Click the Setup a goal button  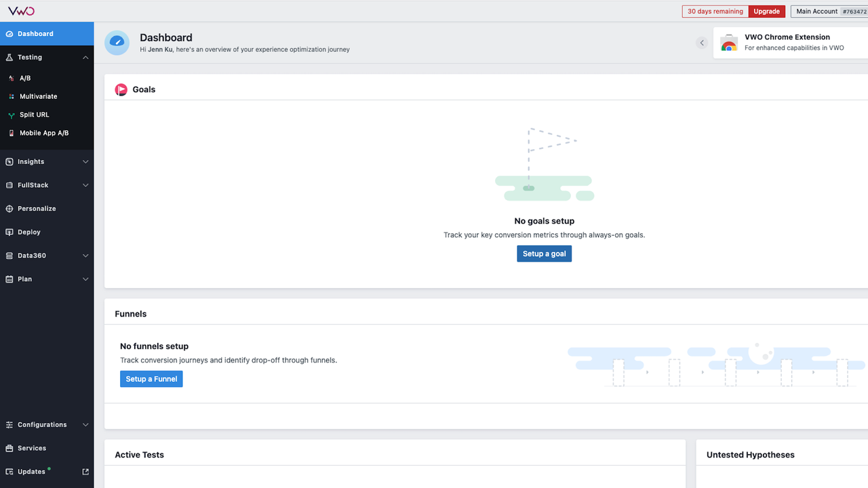pyautogui.click(x=544, y=253)
